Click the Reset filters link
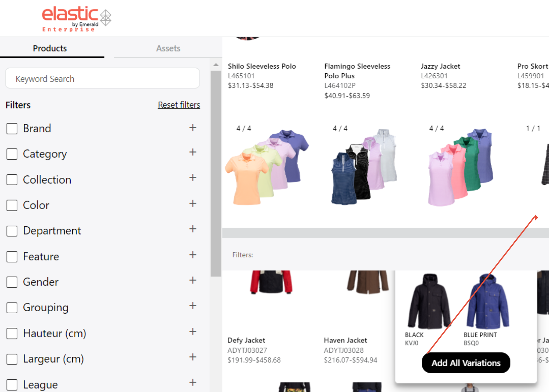Image resolution: width=549 pixels, height=392 pixels. (179, 105)
